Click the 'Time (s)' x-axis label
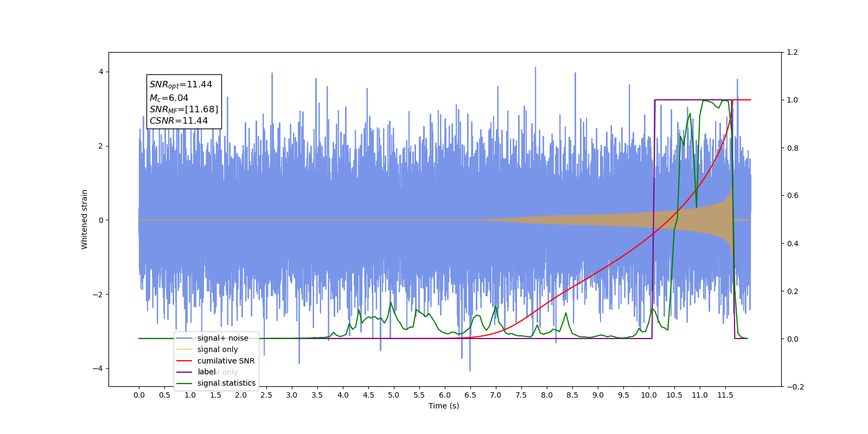 444,406
